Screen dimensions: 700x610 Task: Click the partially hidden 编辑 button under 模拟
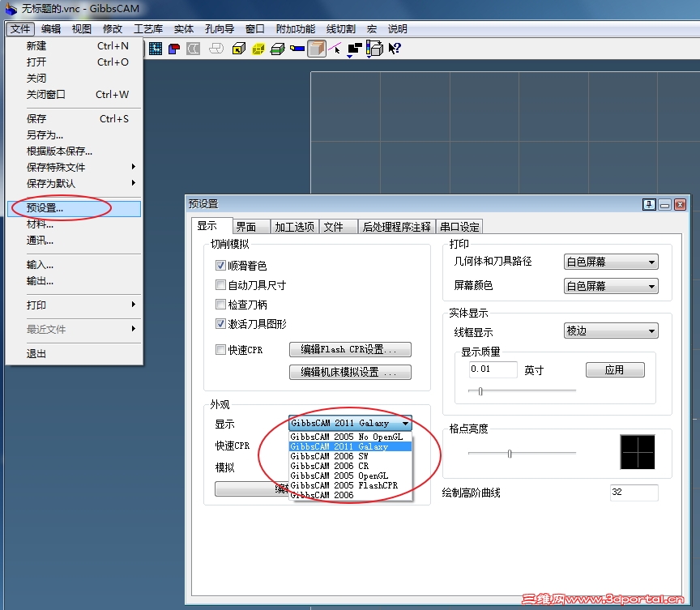pyautogui.click(x=252, y=489)
